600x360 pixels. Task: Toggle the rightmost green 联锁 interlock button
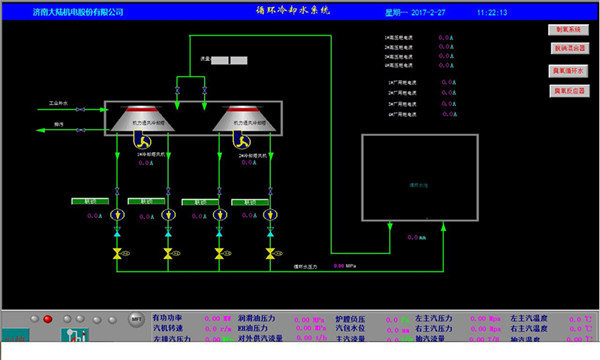250,202
